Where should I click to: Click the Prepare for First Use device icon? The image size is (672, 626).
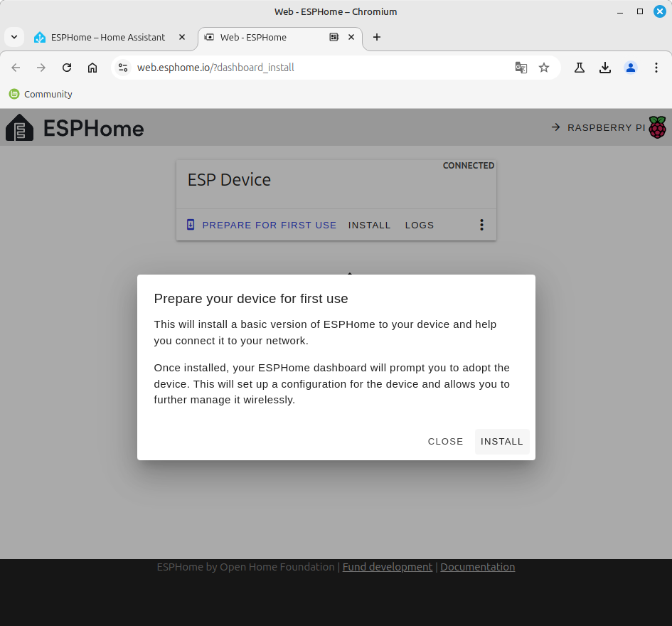(191, 225)
